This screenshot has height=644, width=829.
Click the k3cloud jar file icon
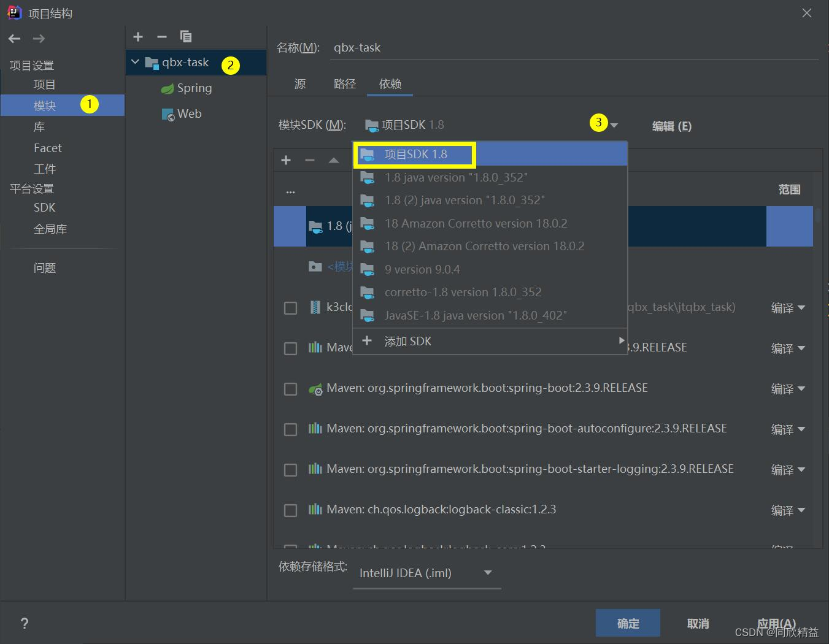pos(315,307)
